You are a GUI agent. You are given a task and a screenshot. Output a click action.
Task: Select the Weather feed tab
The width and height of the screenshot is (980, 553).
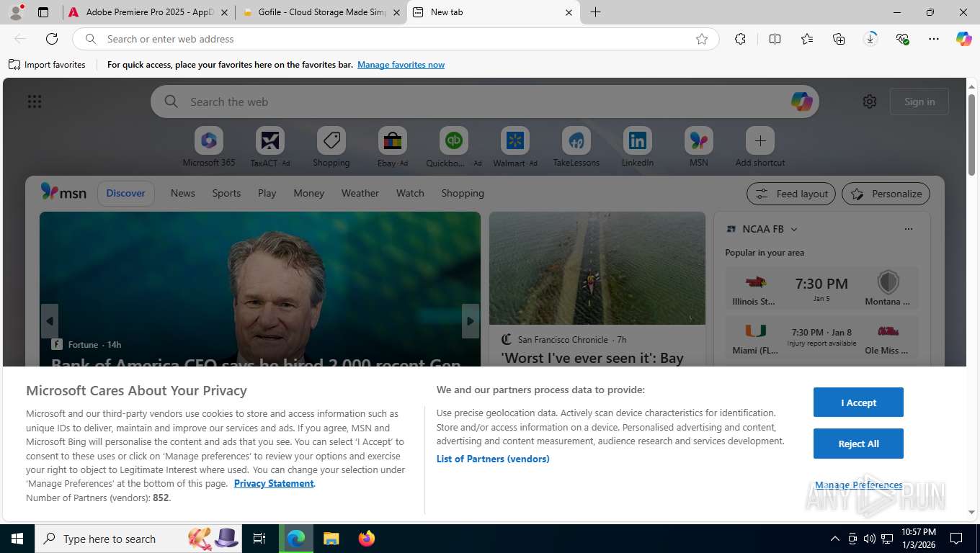(360, 193)
